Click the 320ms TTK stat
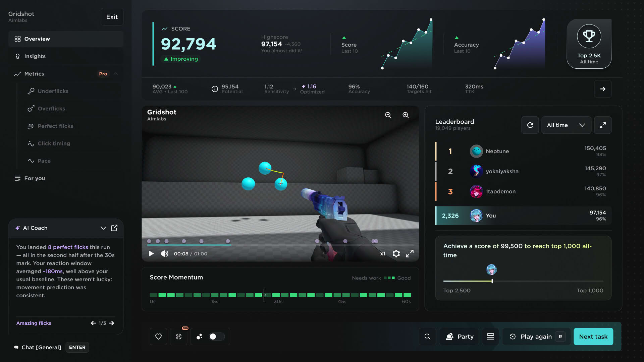This screenshot has width=644, height=362. click(x=474, y=89)
